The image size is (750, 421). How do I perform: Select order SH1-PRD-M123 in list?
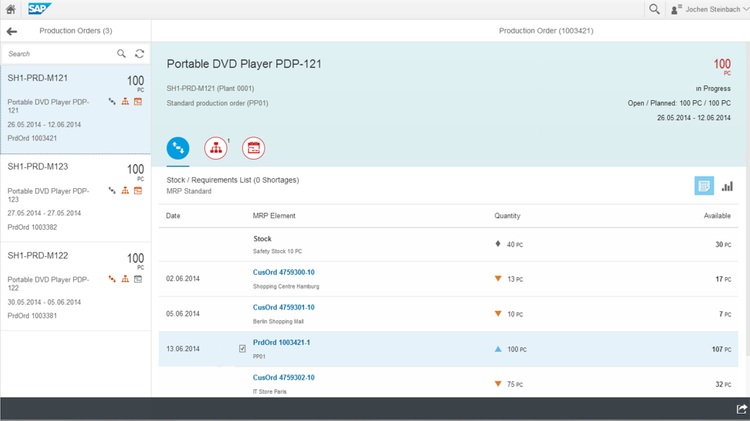pyautogui.click(x=76, y=198)
